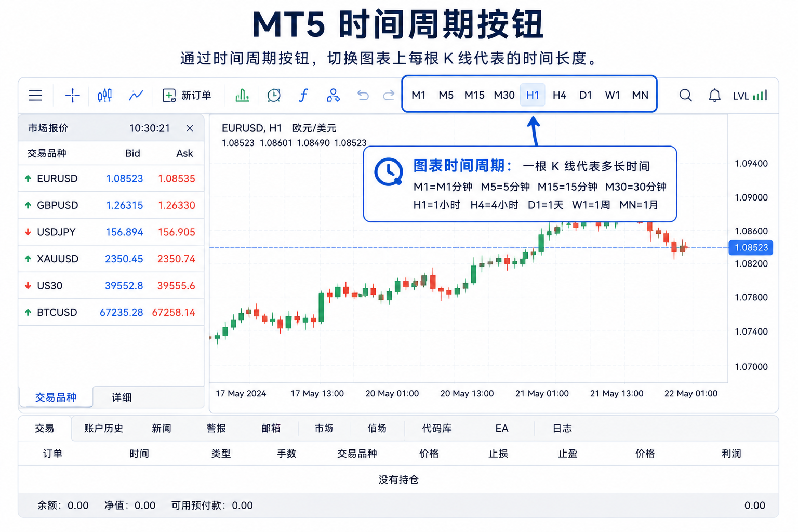Switch to the 新闻 news tab
This screenshot has height=532, width=798.
[x=162, y=429]
